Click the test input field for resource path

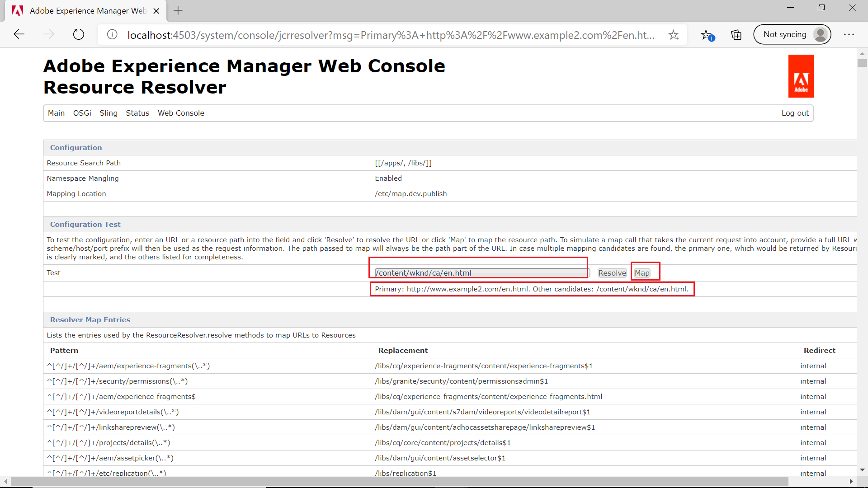[477, 273]
